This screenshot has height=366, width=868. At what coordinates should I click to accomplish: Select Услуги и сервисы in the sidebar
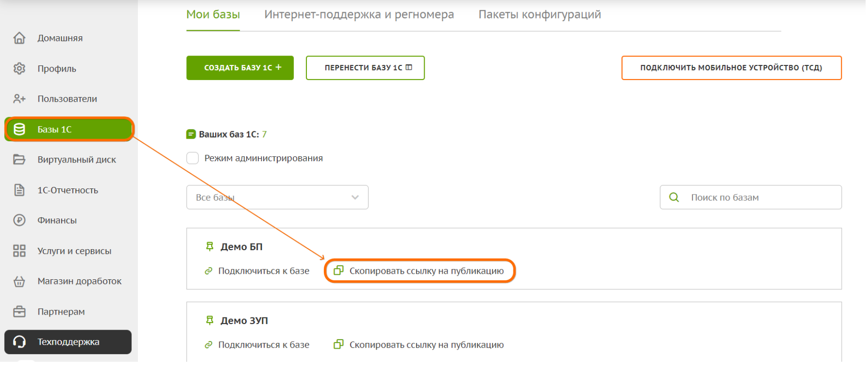pos(74,251)
